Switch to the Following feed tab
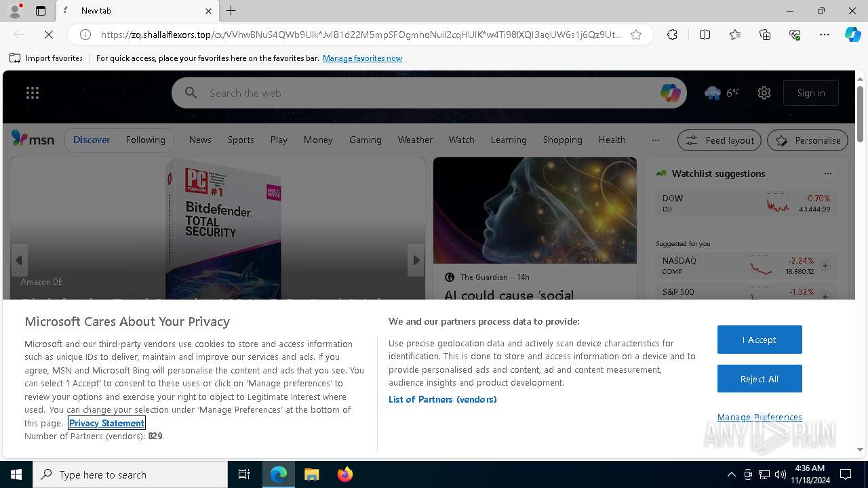Image resolution: width=868 pixels, height=488 pixels. coord(145,140)
